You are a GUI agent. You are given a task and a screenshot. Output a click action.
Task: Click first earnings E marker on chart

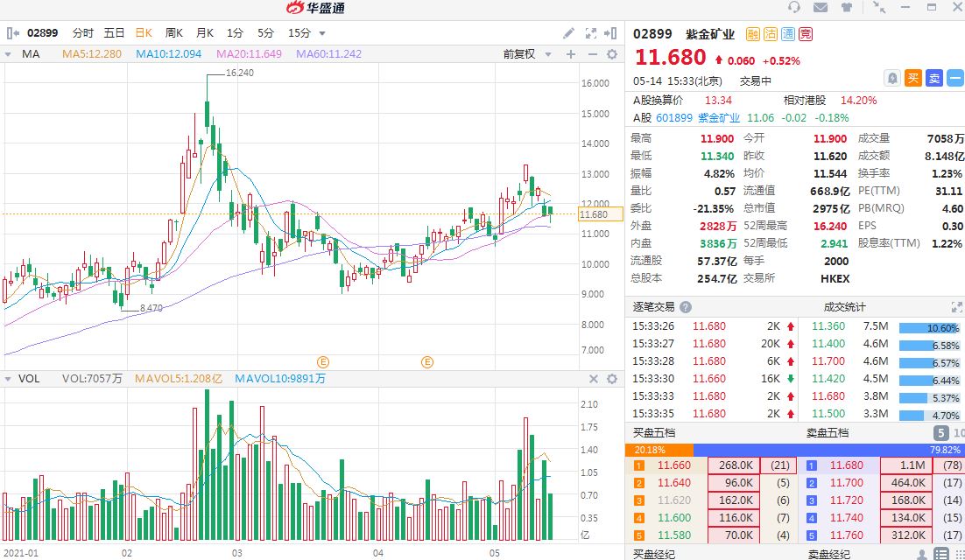click(322, 362)
